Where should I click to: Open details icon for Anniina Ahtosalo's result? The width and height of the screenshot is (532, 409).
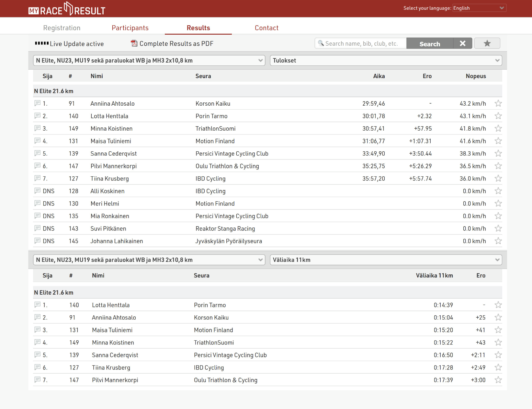38,103
